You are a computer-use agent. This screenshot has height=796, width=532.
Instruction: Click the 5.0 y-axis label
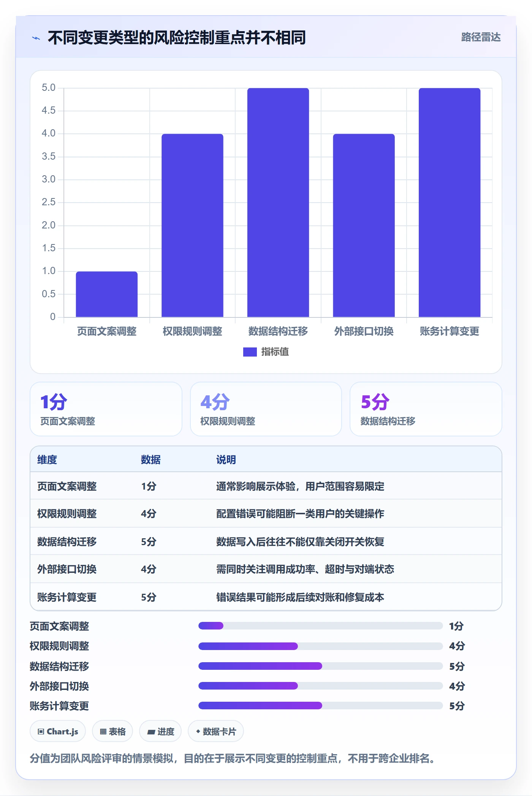tap(49, 88)
